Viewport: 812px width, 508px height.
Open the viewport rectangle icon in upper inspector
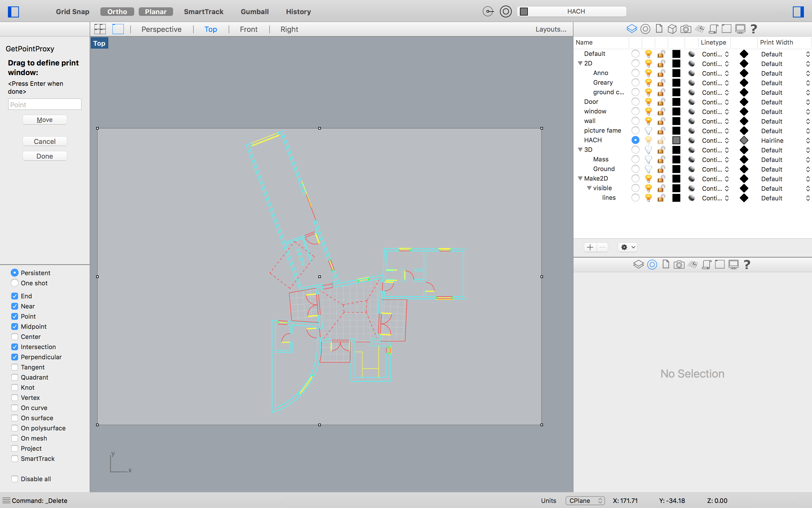pyautogui.click(x=727, y=29)
